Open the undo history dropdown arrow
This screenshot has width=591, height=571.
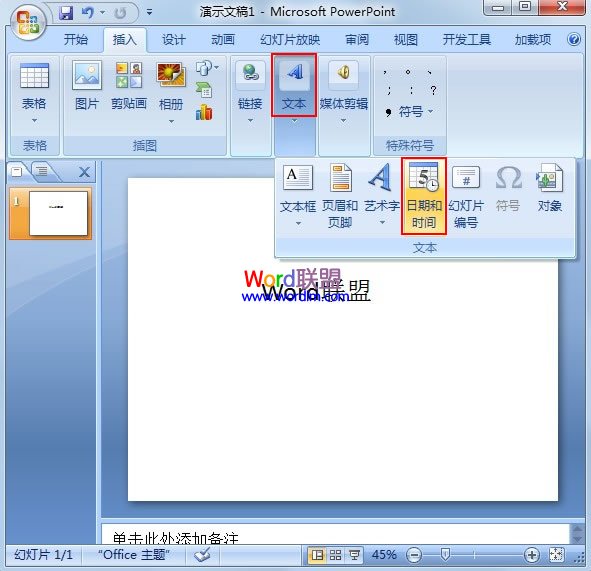pos(103,13)
